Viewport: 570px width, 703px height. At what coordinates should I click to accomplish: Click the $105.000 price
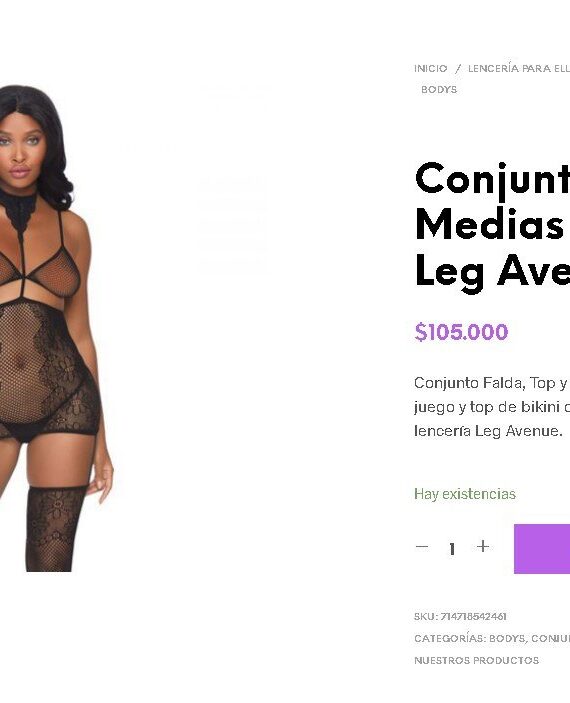[461, 332]
